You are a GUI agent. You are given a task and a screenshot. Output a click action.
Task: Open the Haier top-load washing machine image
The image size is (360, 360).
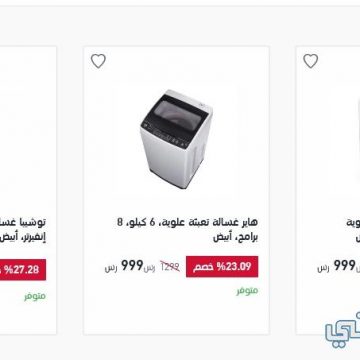176,139
